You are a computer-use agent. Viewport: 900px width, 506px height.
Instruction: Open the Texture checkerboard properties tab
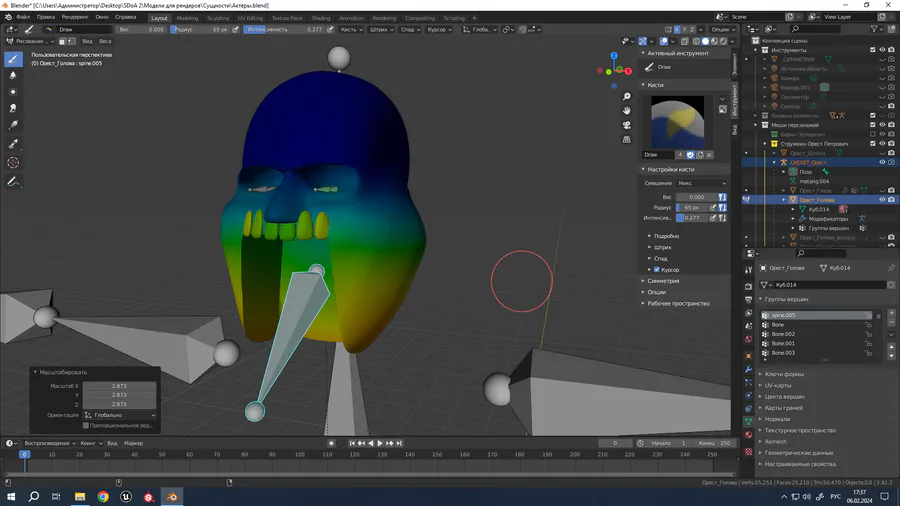(x=748, y=451)
